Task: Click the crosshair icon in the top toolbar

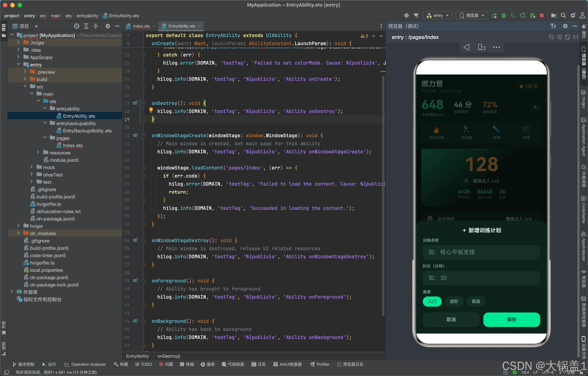Action: coord(406,16)
